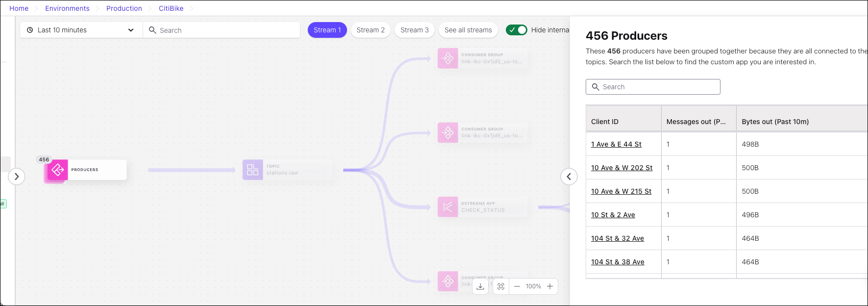Collapse the producers panel with the chevron
The image size is (868, 306).
569,177
